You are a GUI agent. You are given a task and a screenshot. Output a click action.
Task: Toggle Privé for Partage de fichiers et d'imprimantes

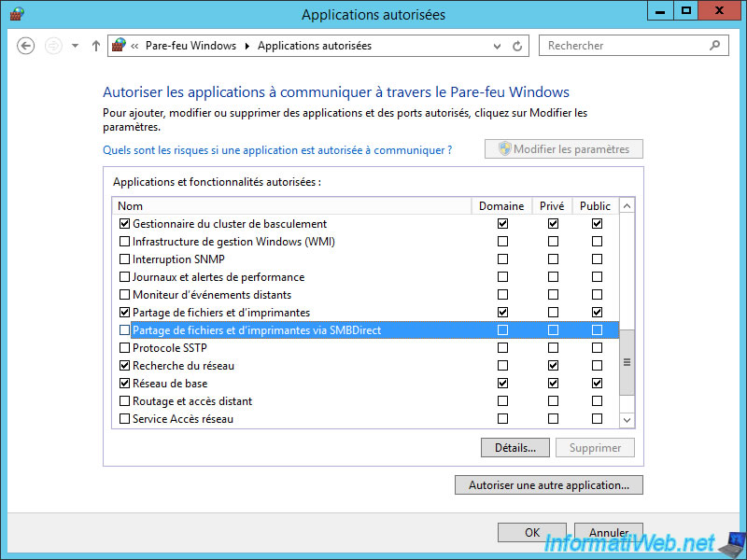tap(553, 313)
